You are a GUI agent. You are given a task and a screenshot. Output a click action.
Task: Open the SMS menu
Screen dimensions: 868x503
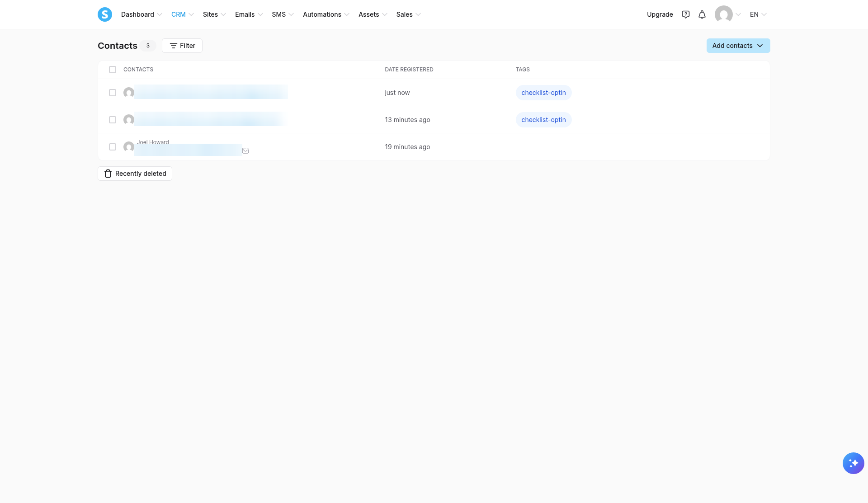(x=283, y=14)
